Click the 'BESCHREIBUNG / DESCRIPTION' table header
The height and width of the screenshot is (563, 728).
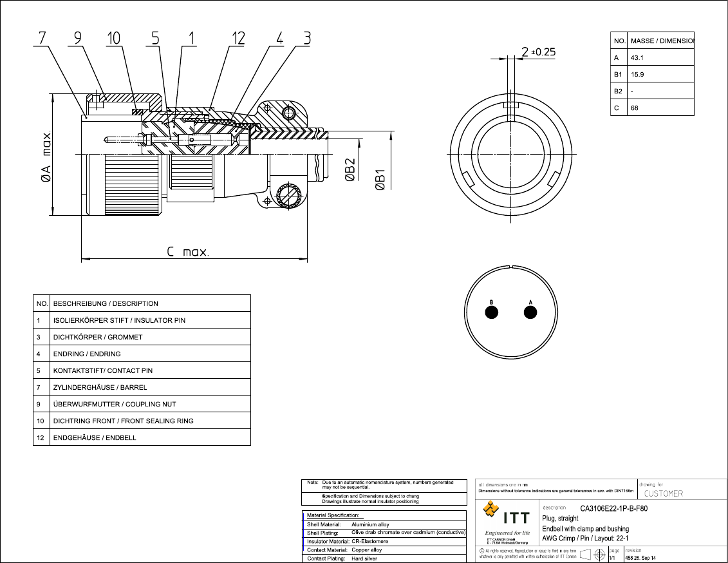pos(106,303)
